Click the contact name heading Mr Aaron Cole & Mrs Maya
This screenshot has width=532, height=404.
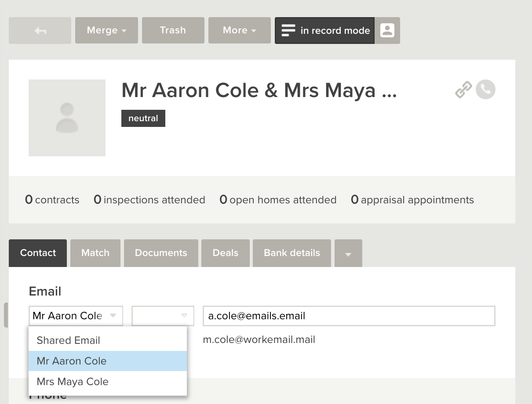[259, 90]
